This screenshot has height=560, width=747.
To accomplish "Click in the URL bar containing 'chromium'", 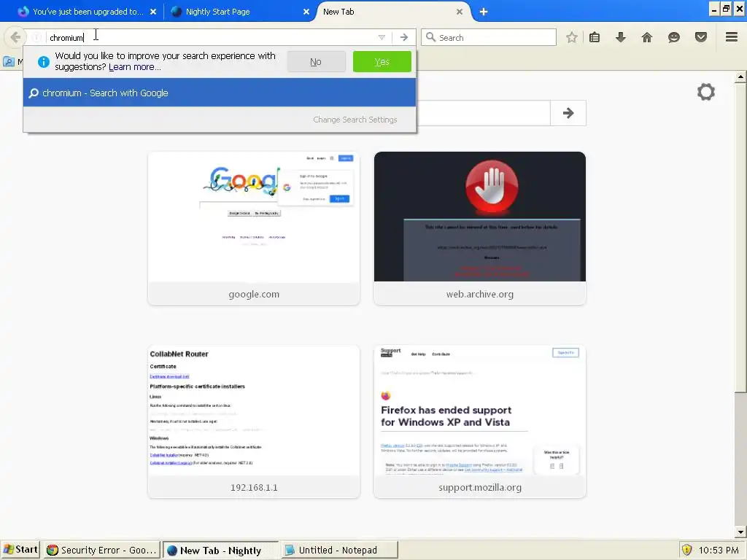I will tap(209, 37).
